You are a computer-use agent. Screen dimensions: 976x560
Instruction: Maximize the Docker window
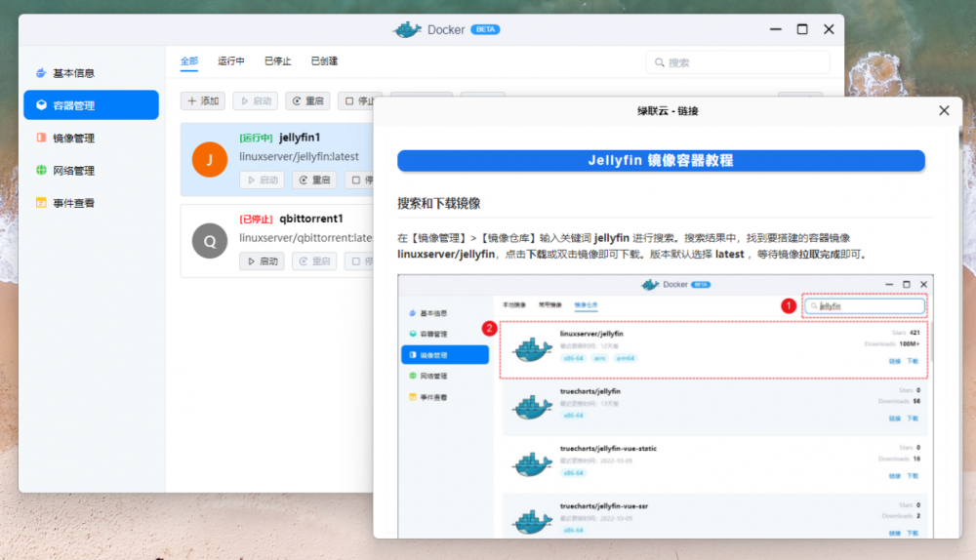pos(802,29)
